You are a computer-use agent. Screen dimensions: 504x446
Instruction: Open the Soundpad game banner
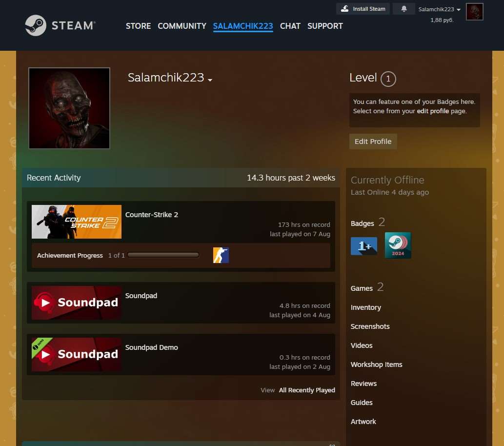pos(77,303)
